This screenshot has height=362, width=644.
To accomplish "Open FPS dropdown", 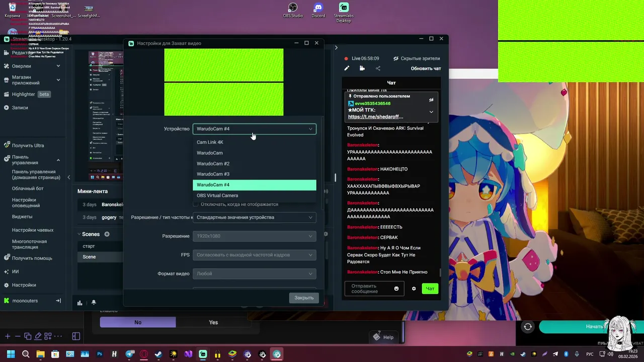I will pos(255,255).
